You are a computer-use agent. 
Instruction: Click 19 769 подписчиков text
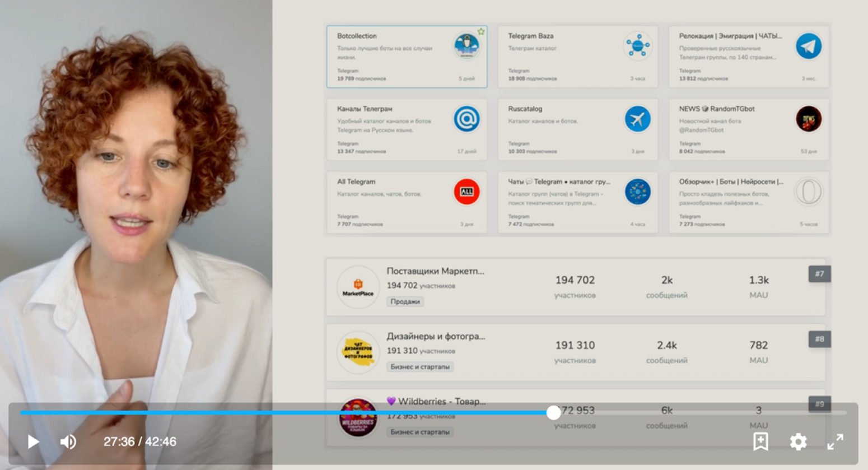click(x=361, y=79)
